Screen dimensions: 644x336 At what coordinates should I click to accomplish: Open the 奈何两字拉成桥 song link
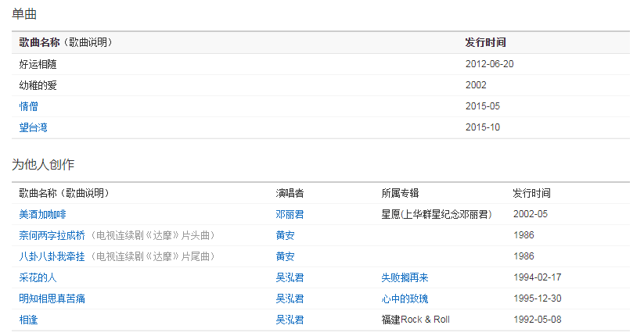(52, 235)
